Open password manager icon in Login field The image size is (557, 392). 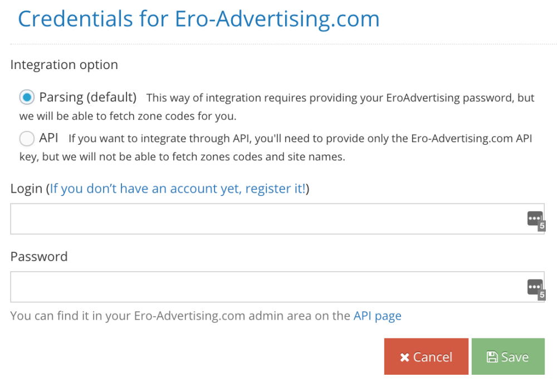tap(535, 219)
